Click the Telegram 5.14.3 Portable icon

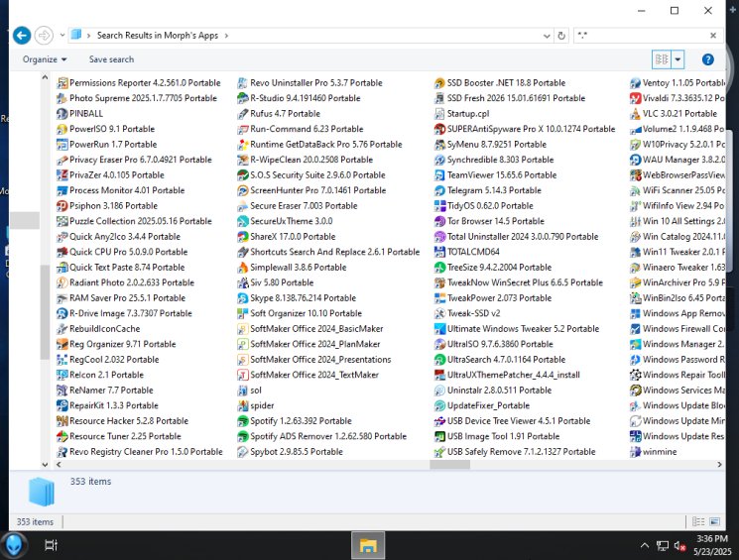click(439, 190)
